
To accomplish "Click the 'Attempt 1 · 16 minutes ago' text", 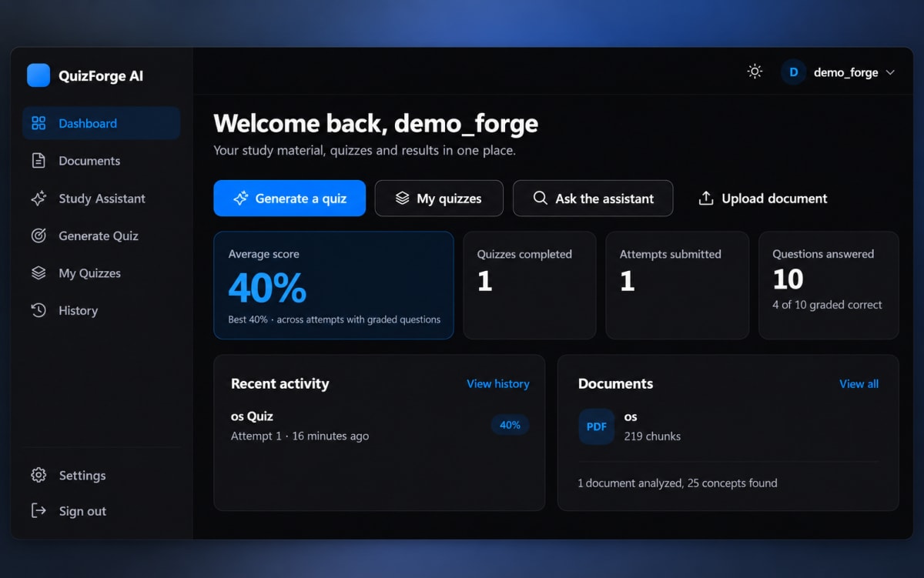I will pyautogui.click(x=300, y=436).
